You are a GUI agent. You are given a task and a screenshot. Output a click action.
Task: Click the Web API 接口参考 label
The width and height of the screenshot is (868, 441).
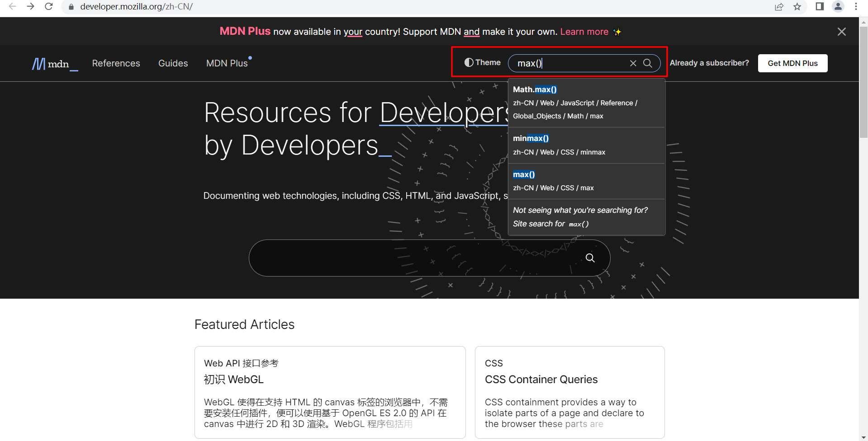click(x=241, y=363)
